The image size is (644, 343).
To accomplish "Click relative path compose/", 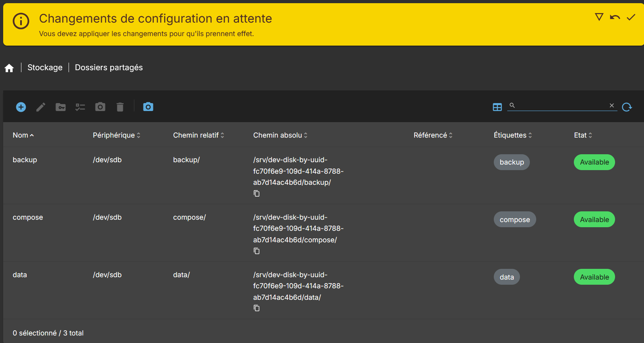I will (x=189, y=217).
